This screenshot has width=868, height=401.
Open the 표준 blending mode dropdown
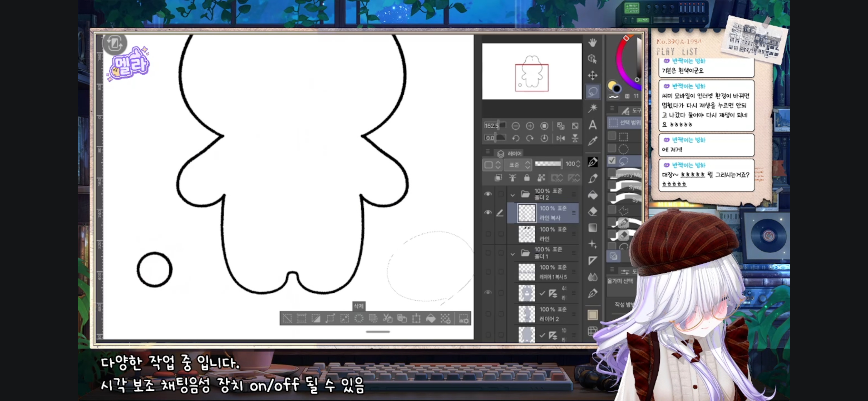click(x=519, y=165)
